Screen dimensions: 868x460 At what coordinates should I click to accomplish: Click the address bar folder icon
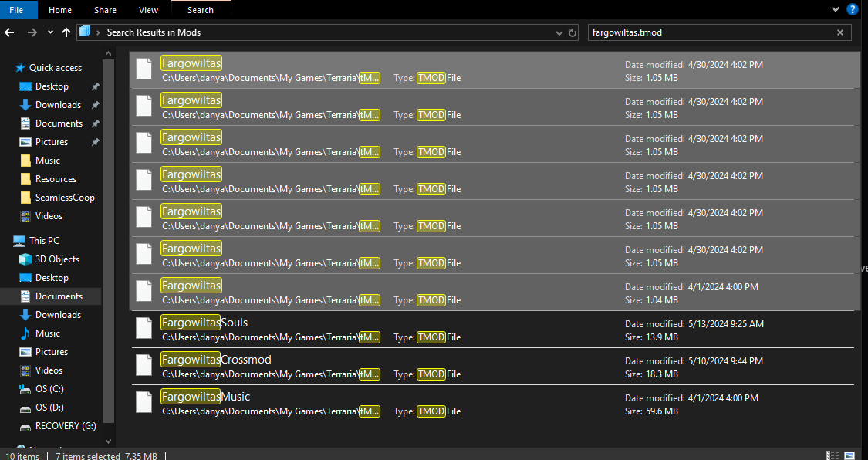click(x=85, y=32)
